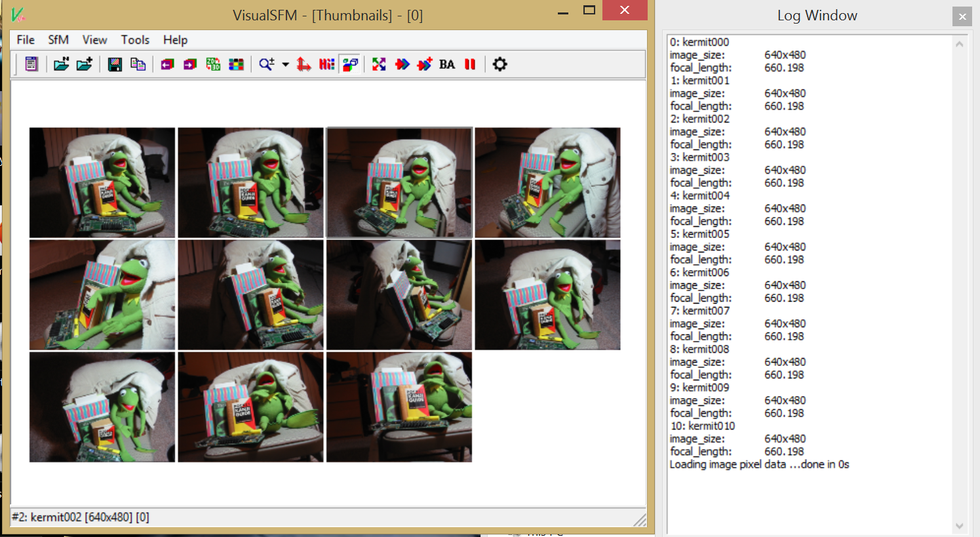Toggle the highlighted thumbnail layout icon
Screen dimensions: 980x537
click(x=350, y=64)
